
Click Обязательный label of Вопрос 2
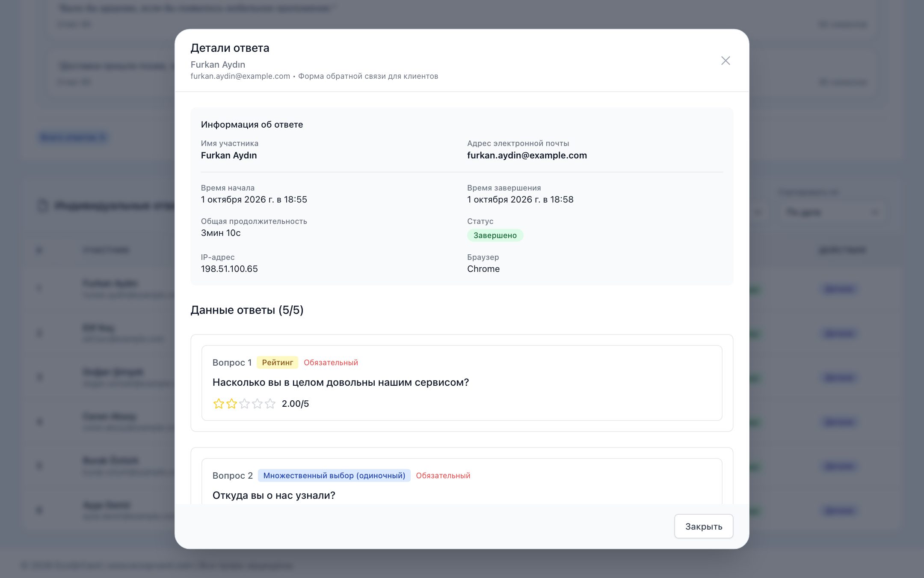click(x=443, y=476)
